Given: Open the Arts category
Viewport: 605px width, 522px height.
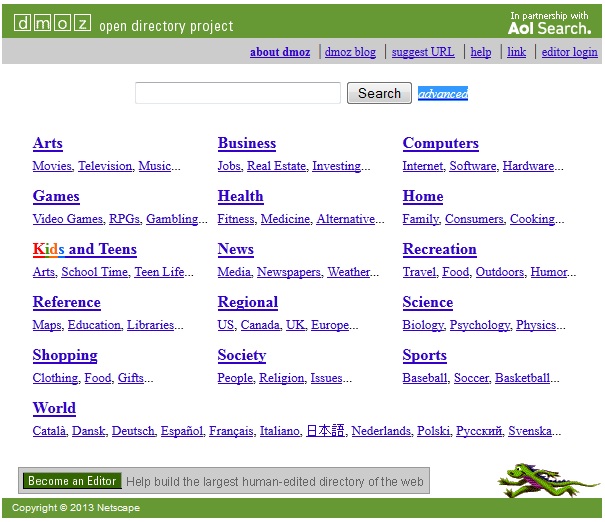Looking at the screenshot, I should pos(47,143).
